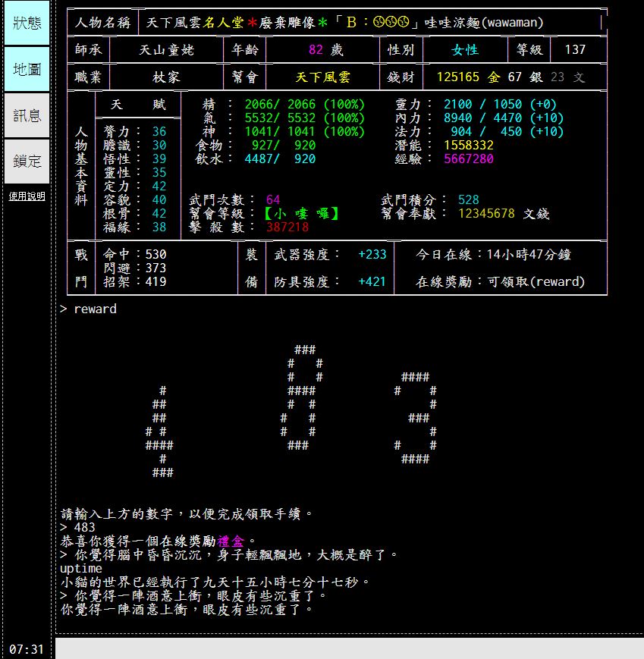The height and width of the screenshot is (659, 644).
Task: Click the typed answer 483 line
Action: (x=78, y=527)
